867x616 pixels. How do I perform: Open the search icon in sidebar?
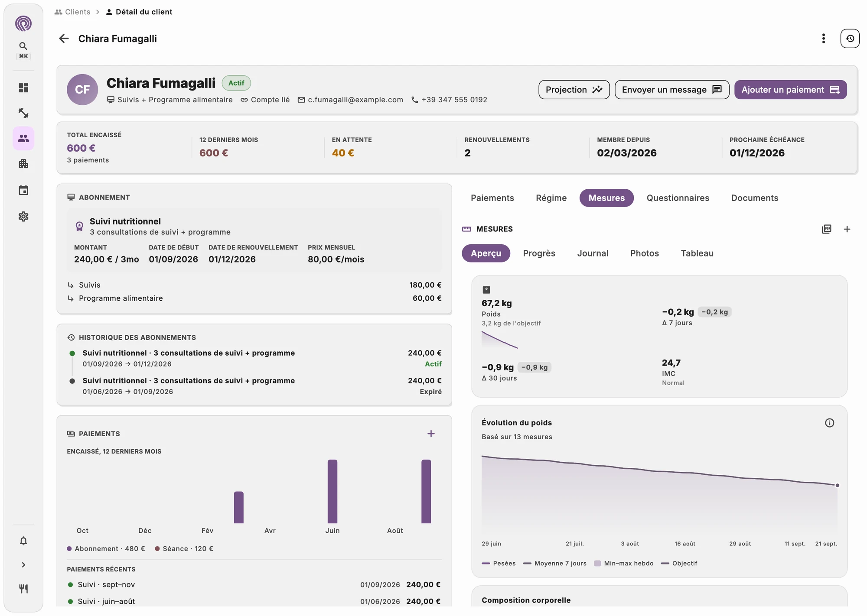point(23,46)
